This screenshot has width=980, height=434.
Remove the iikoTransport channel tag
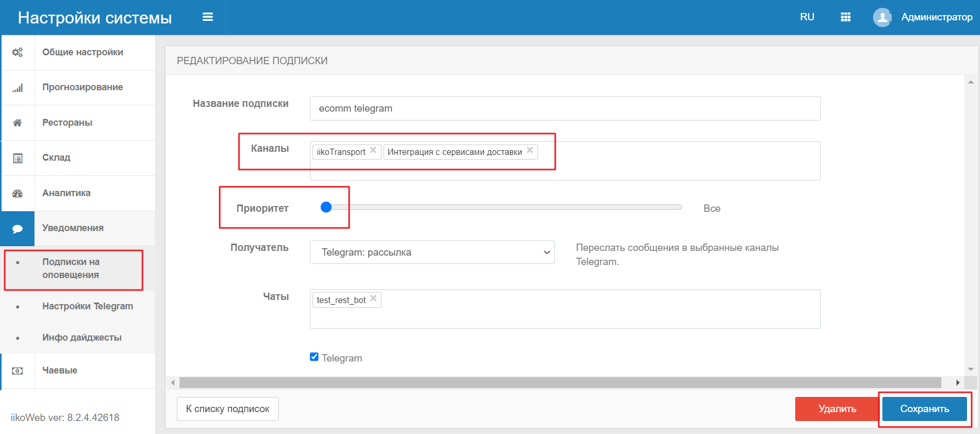point(373,150)
